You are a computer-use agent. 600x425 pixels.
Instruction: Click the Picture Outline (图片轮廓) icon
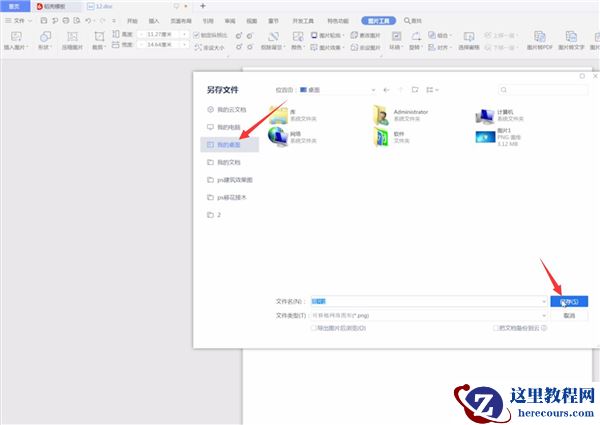[x=314, y=35]
